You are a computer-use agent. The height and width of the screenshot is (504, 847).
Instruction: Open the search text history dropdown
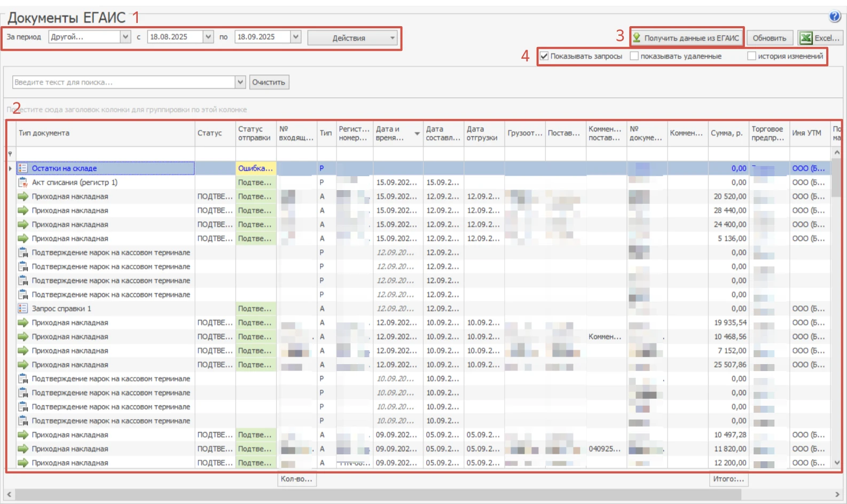tap(240, 82)
